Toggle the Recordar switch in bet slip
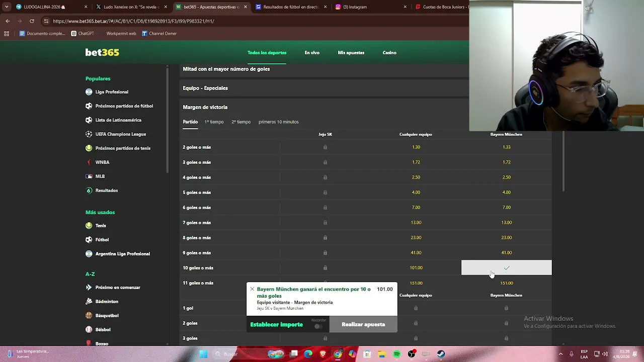The width and height of the screenshot is (644, 362). point(318,326)
